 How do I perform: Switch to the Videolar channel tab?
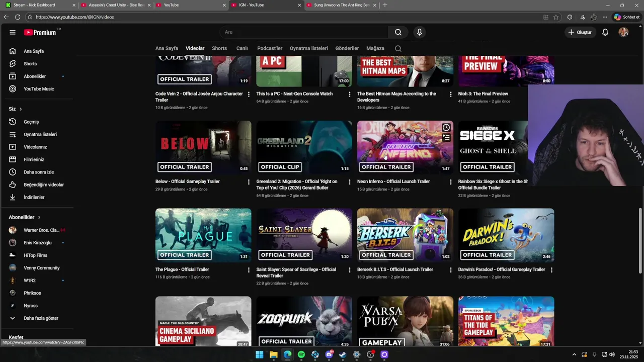[195, 48]
